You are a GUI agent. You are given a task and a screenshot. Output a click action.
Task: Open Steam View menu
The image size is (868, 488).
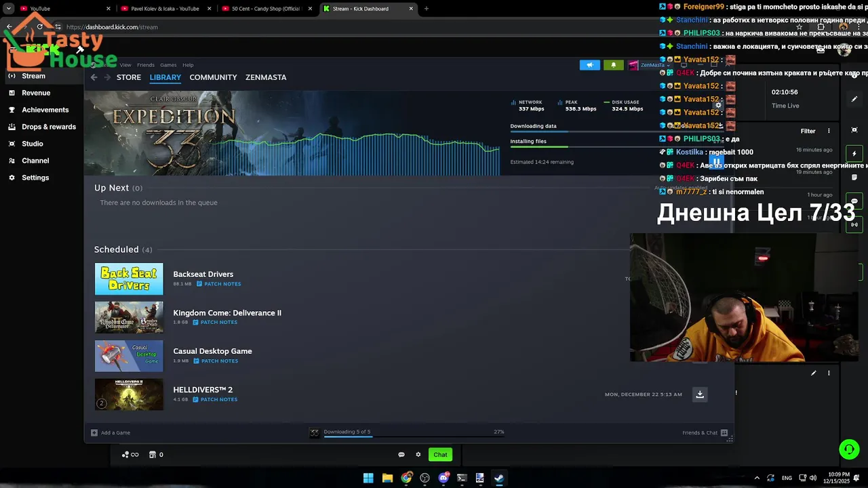point(125,65)
